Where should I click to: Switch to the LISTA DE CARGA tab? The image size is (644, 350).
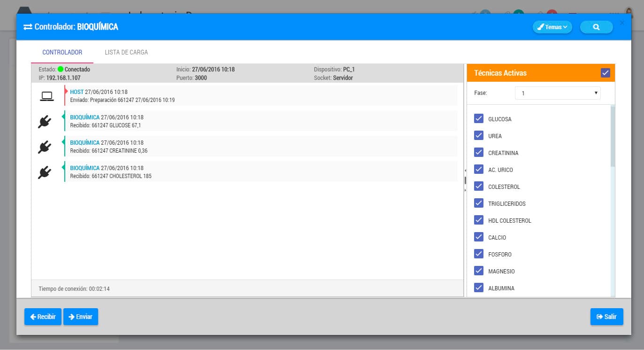point(126,52)
